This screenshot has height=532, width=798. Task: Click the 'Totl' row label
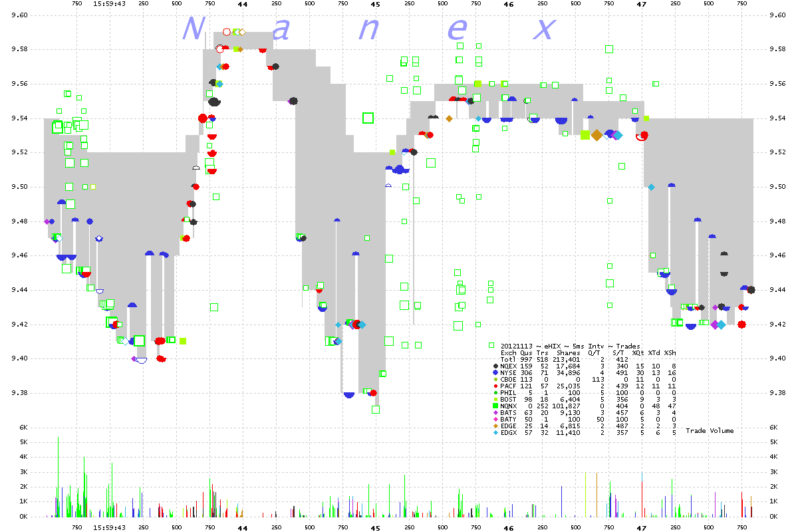[x=508, y=360]
